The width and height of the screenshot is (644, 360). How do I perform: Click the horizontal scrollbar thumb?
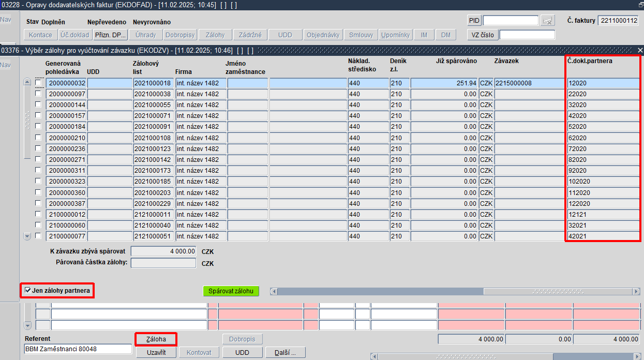click(x=558, y=291)
